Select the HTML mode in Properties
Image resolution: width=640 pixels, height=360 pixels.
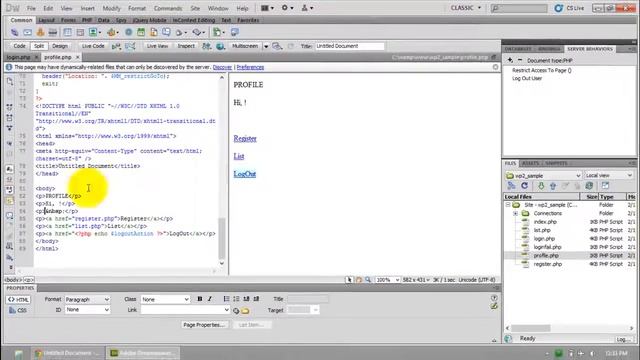pyautogui.click(x=18, y=300)
